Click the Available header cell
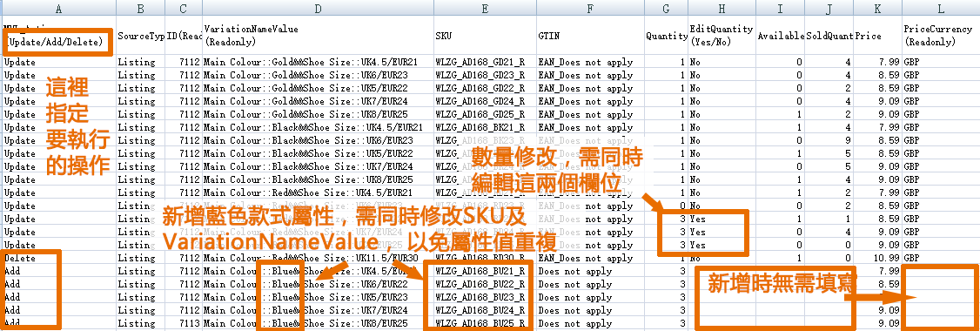 pos(780,36)
